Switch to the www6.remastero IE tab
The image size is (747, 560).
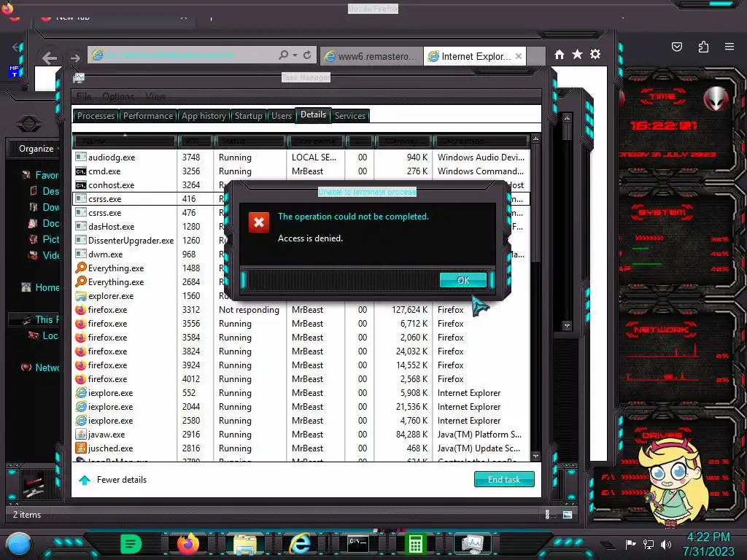pyautogui.click(x=371, y=56)
